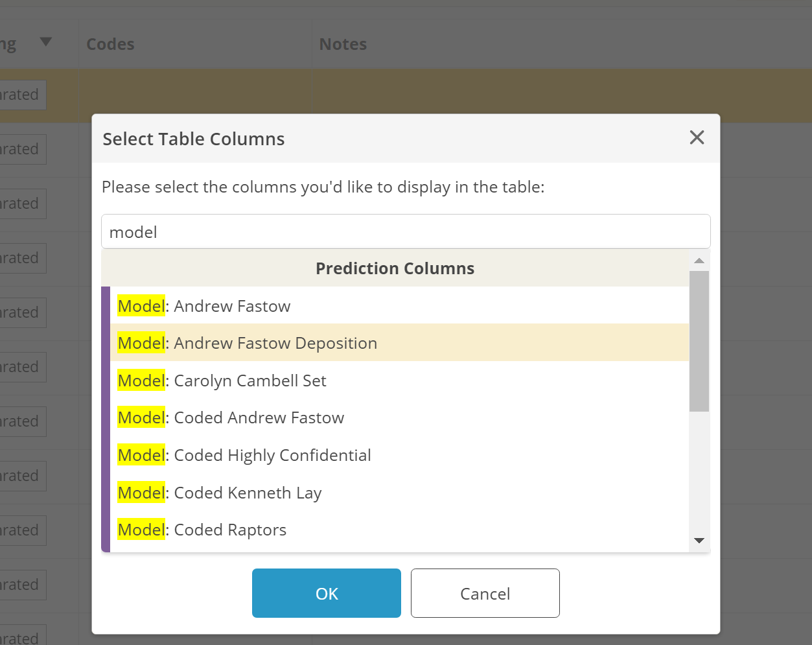Screen dimensions: 812x645
Task: Click the column search input field
Action: point(406,231)
